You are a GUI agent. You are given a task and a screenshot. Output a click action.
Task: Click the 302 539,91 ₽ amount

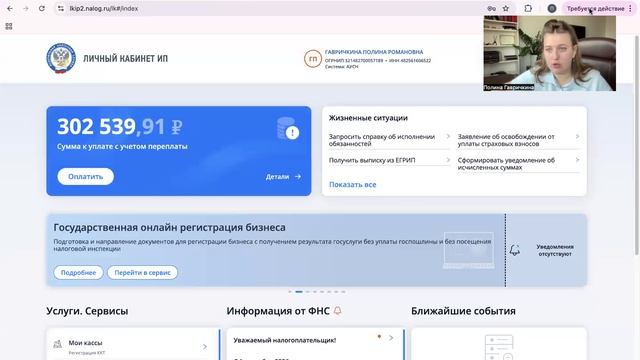[x=120, y=126]
